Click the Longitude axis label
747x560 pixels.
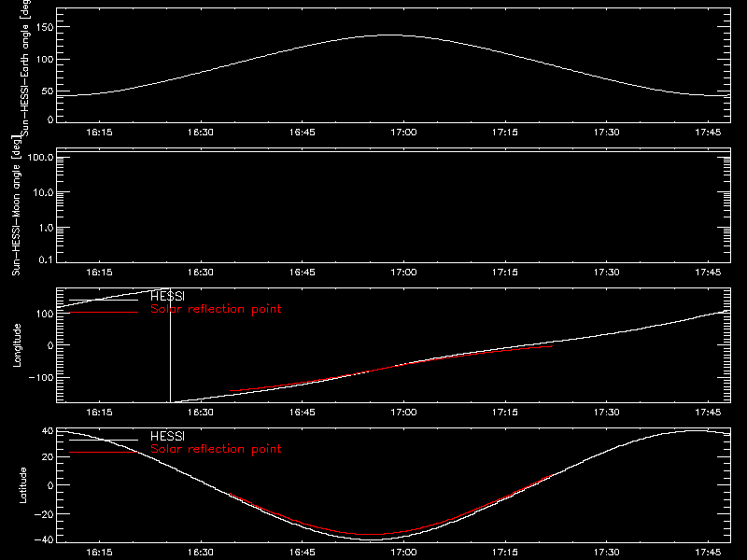tap(17, 345)
